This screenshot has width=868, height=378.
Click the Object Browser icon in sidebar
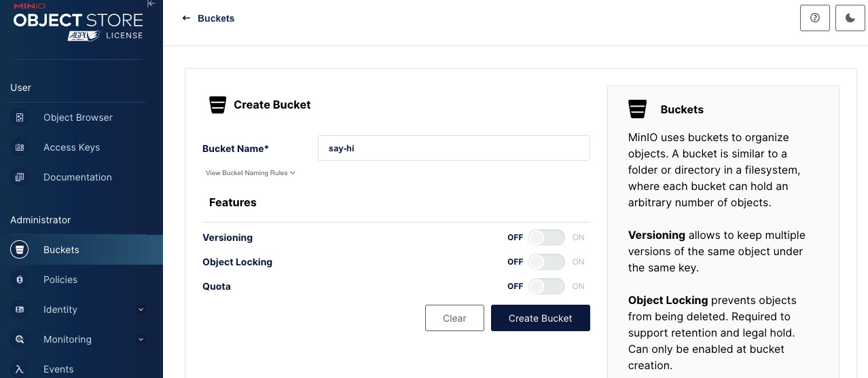point(20,117)
